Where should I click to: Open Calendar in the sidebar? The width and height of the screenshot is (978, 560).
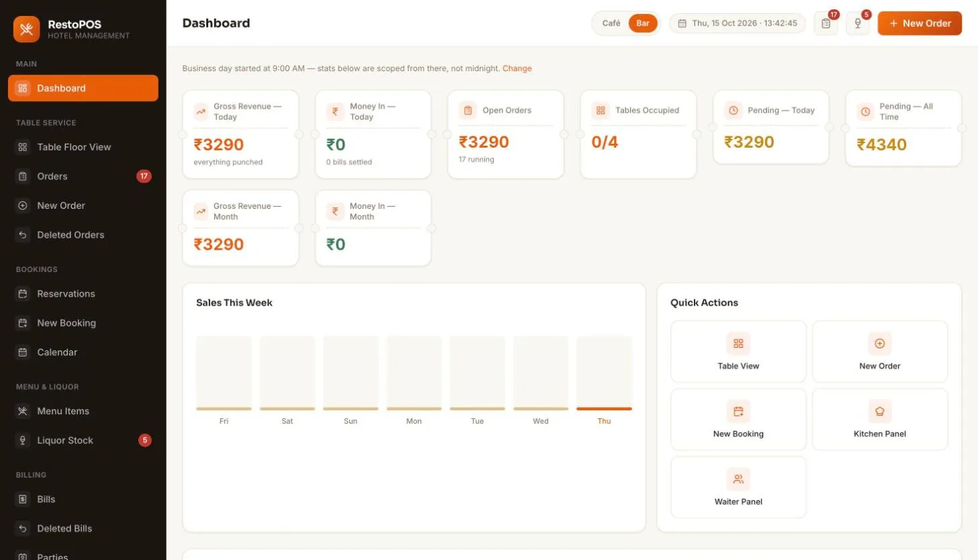click(83, 353)
